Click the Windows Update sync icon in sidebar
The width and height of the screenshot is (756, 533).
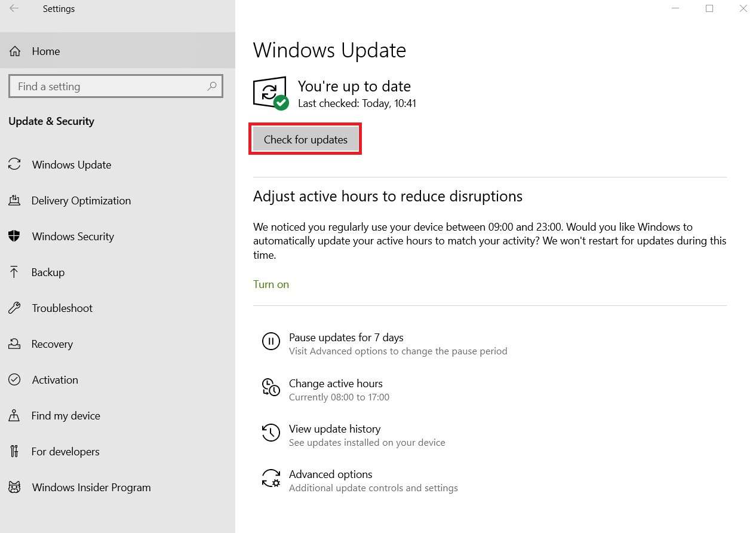(14, 164)
